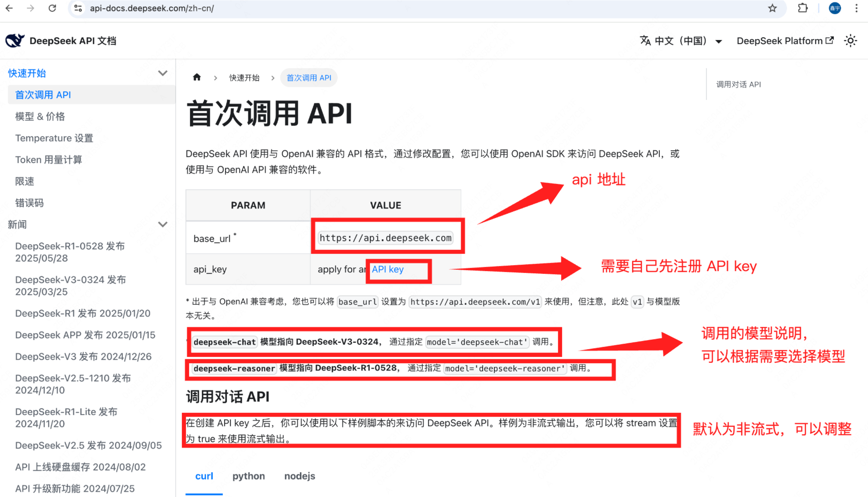Click the API key link
The image size is (868, 497).
click(387, 269)
